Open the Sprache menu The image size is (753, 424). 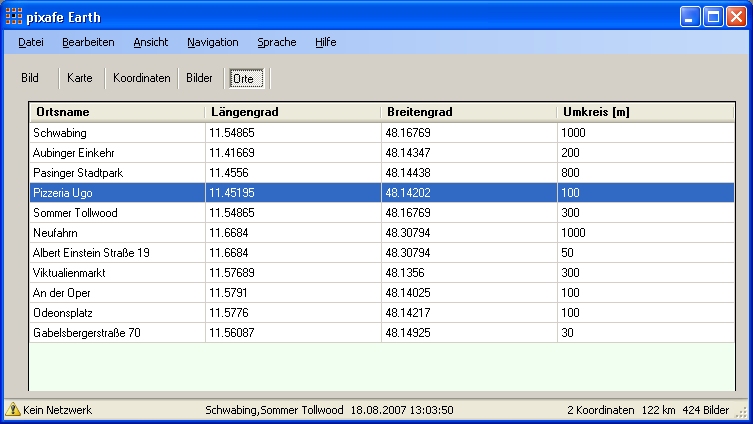pyautogui.click(x=276, y=42)
